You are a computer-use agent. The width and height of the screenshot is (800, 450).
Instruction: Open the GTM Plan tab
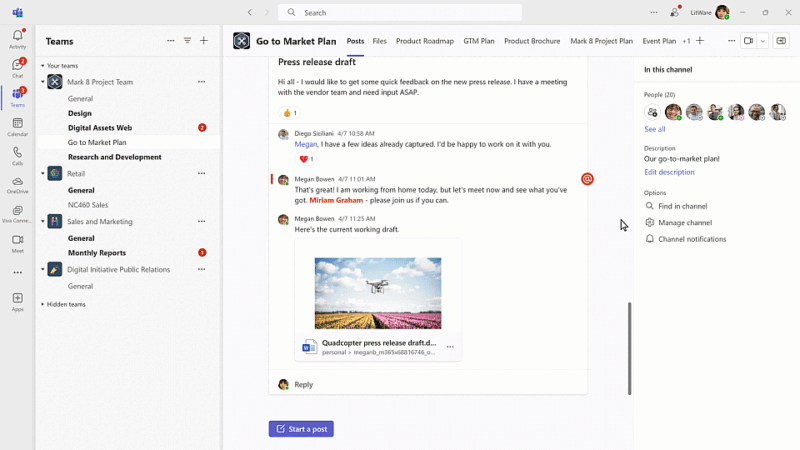479,41
